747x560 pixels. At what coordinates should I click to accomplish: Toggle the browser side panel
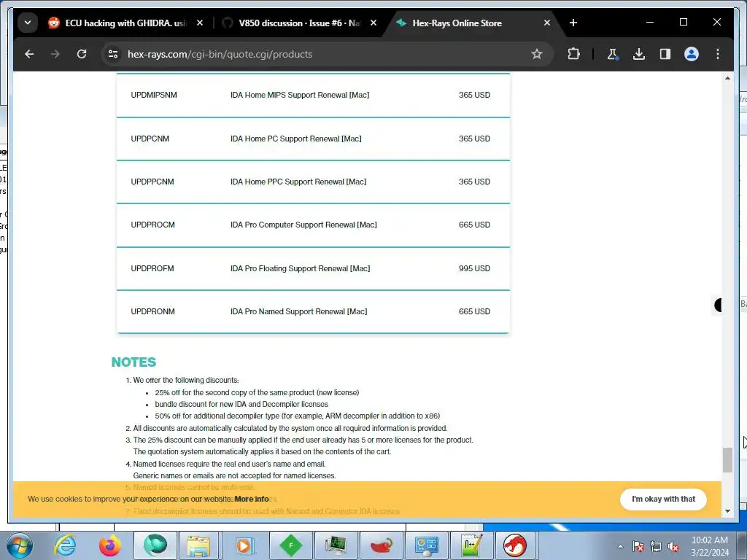(x=665, y=54)
